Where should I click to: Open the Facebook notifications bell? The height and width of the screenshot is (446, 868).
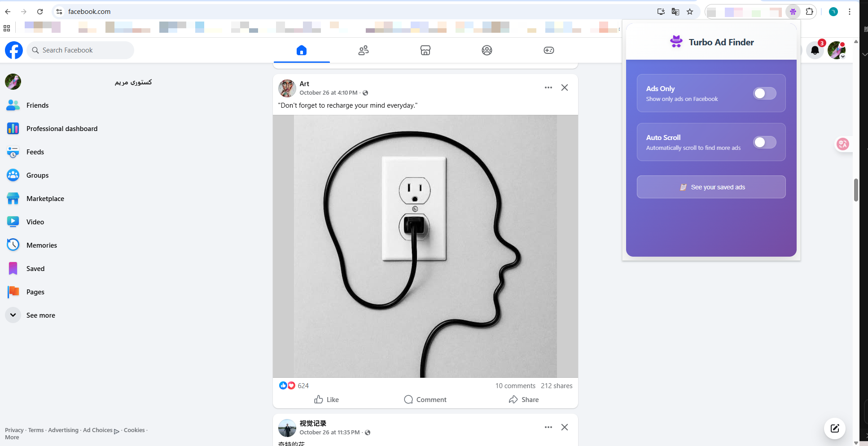tap(815, 50)
